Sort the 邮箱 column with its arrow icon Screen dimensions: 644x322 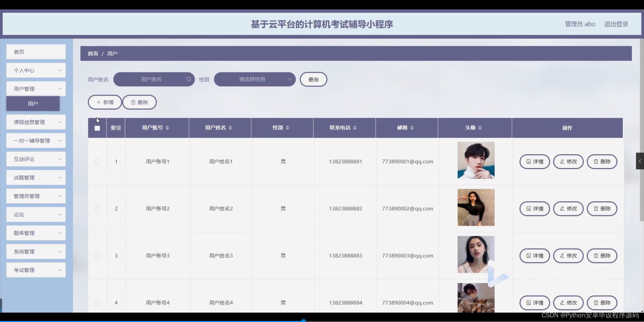[x=413, y=128]
